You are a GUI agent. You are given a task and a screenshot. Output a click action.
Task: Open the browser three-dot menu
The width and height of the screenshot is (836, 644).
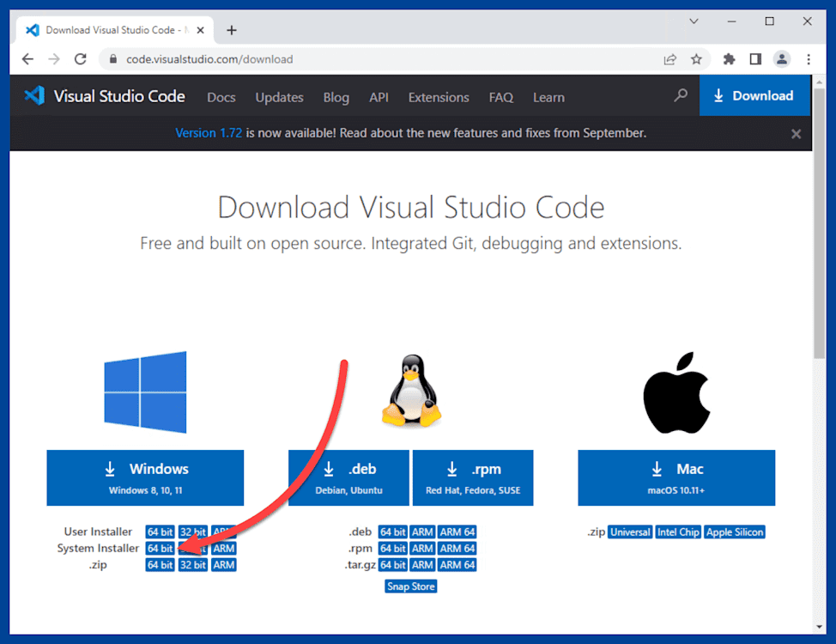tap(809, 58)
